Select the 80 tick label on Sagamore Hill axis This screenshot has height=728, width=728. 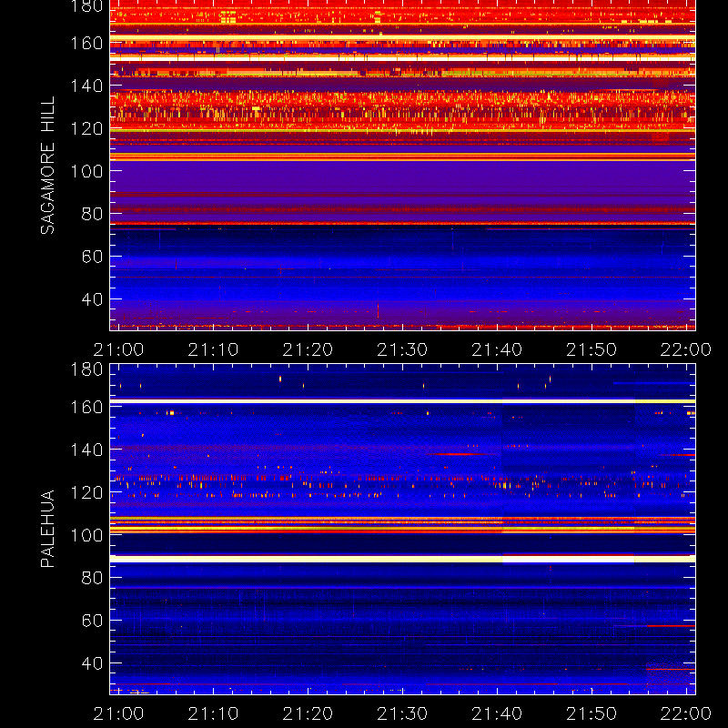92,214
